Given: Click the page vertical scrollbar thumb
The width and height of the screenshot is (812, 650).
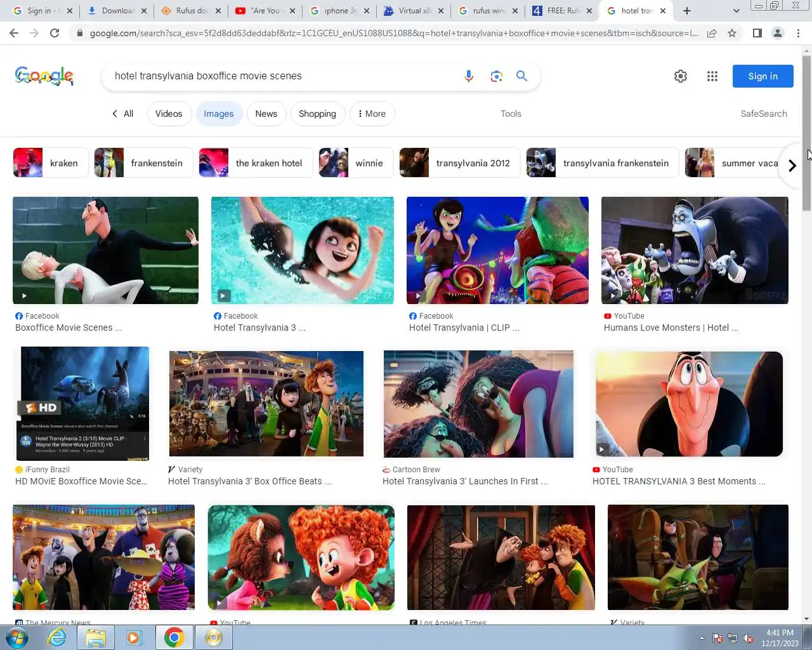Looking at the screenshot, I should point(806,133).
